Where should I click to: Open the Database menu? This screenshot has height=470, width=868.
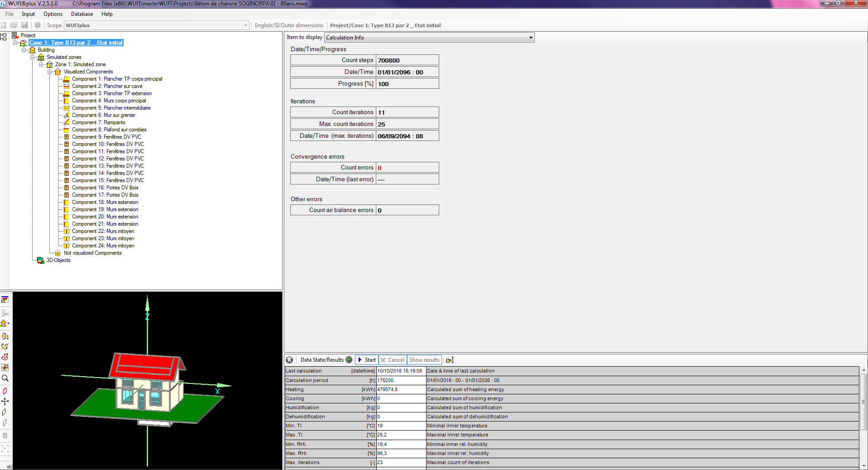[82, 14]
